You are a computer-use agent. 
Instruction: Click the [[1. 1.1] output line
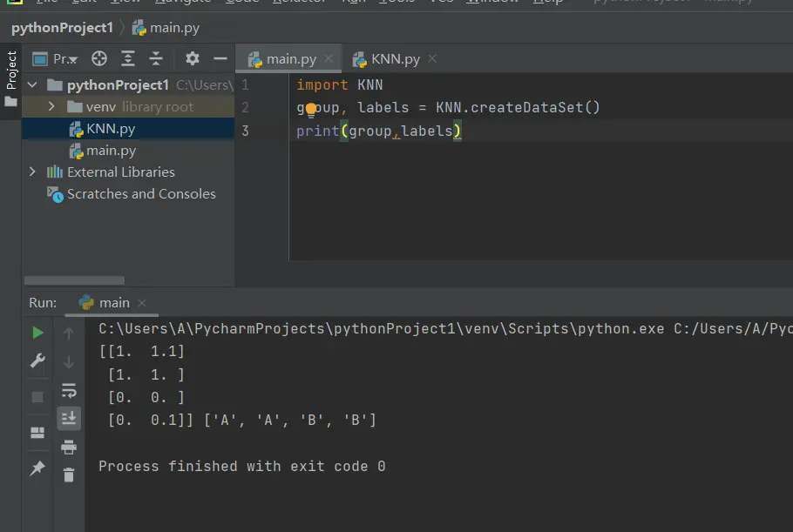coord(141,351)
